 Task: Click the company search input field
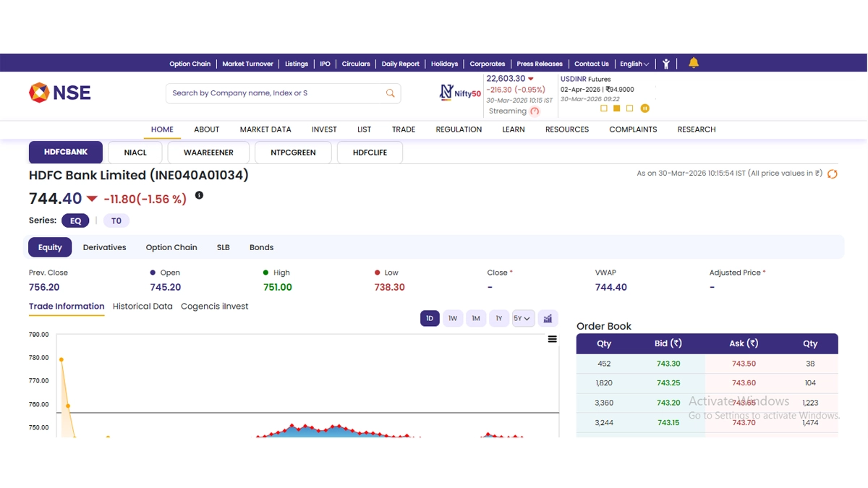click(x=275, y=93)
